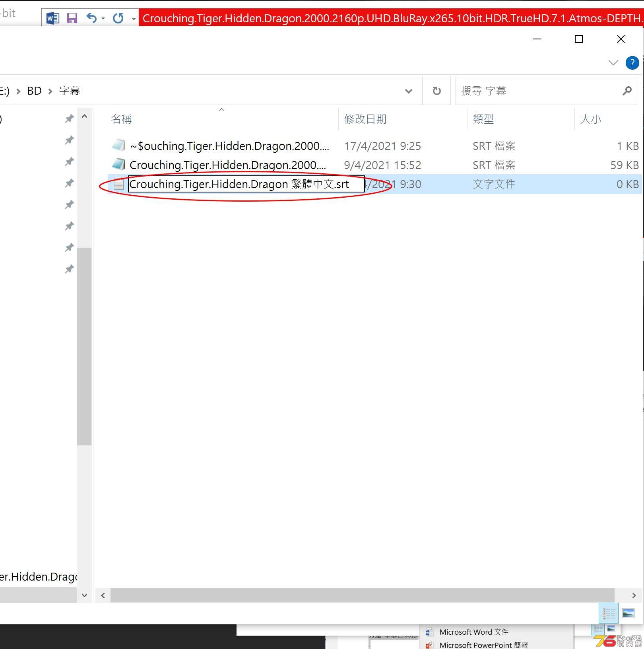Screen dimensions: 644x649
Task: Select Microsoft PowerPoint 簡報 menu entry
Action: pyautogui.click(x=483, y=645)
